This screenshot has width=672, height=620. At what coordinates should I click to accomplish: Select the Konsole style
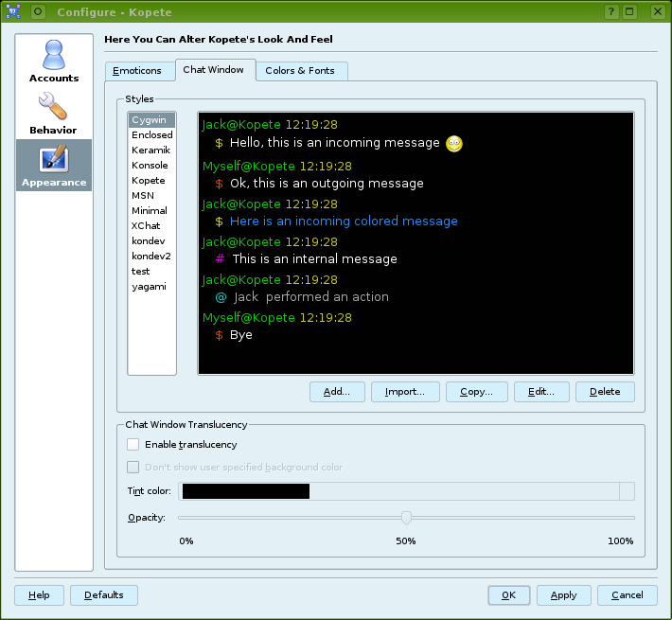pos(151,166)
